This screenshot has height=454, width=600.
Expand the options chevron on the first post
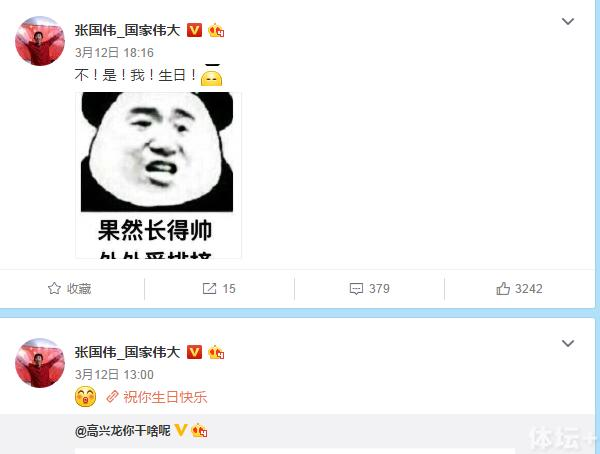click(567, 21)
